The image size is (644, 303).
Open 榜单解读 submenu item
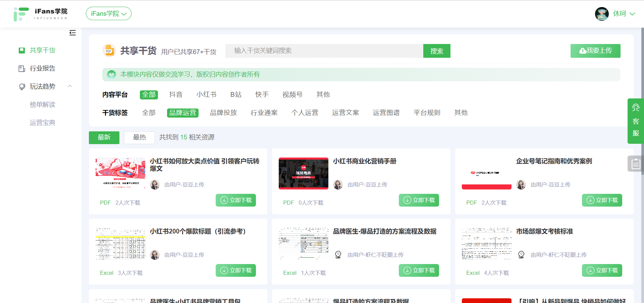click(x=42, y=105)
